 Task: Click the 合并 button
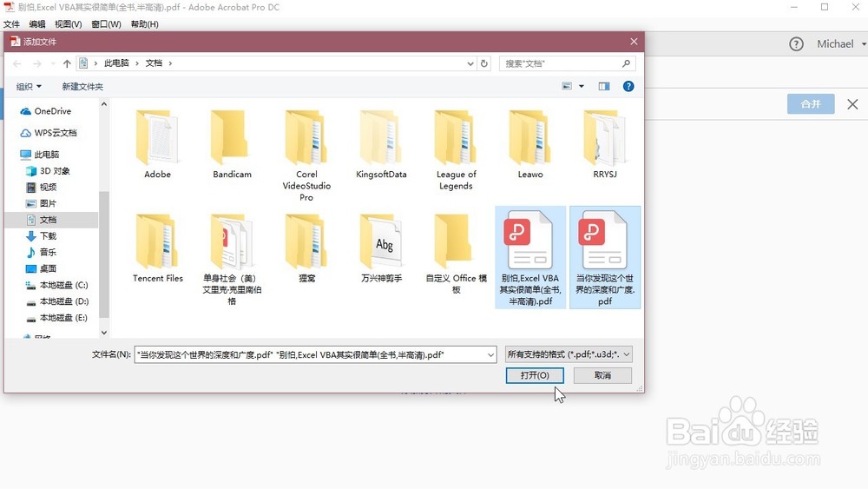[x=811, y=104]
